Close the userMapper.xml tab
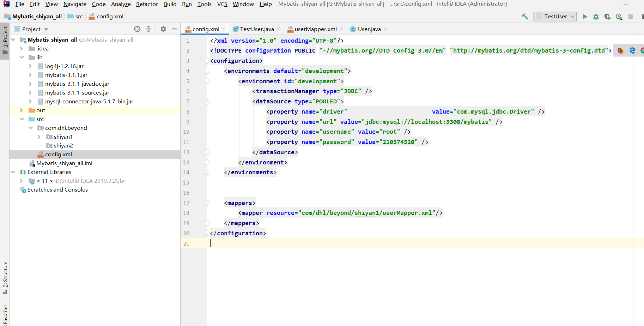Screen dimensions: 644x326 click(341, 29)
